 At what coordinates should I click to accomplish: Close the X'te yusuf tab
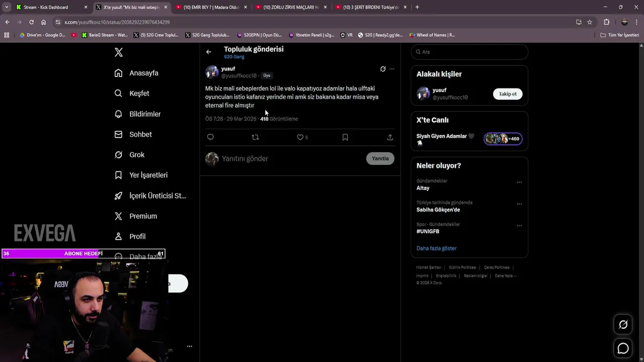pyautogui.click(x=166, y=7)
